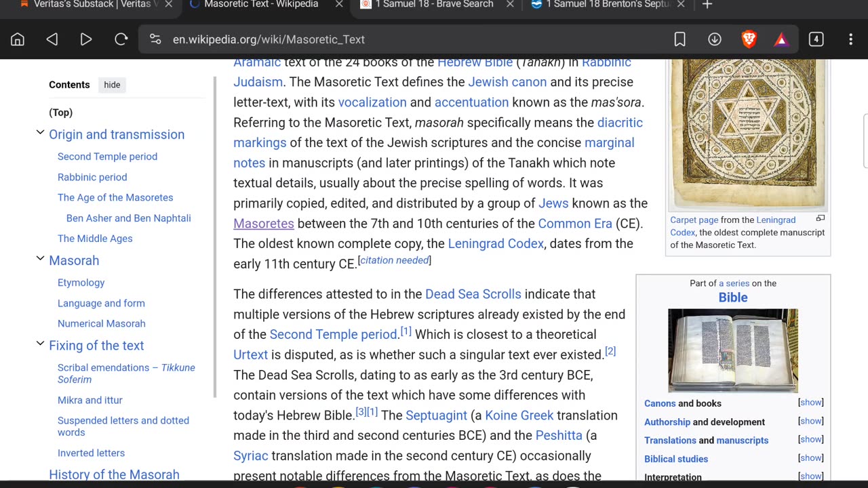Close the Veritas's Substack tab

point(169,5)
